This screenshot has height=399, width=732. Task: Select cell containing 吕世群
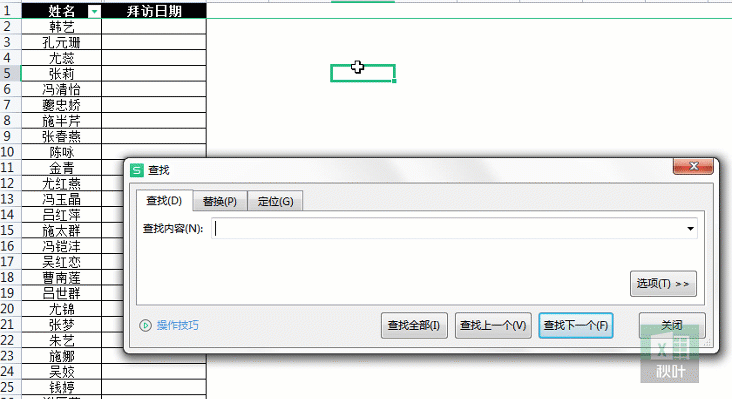click(x=62, y=293)
